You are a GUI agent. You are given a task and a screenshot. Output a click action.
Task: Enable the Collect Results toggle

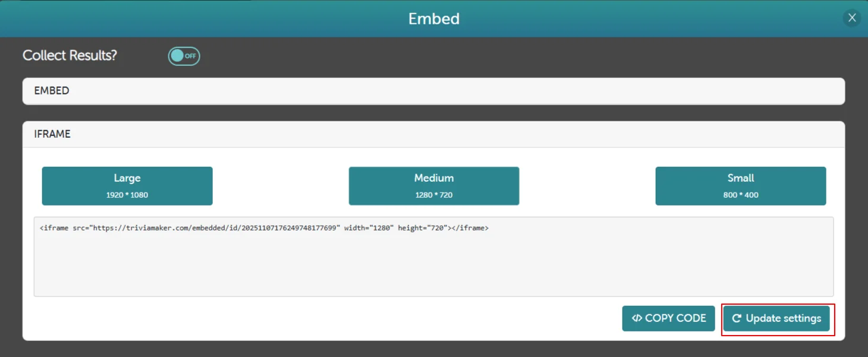[x=183, y=56]
